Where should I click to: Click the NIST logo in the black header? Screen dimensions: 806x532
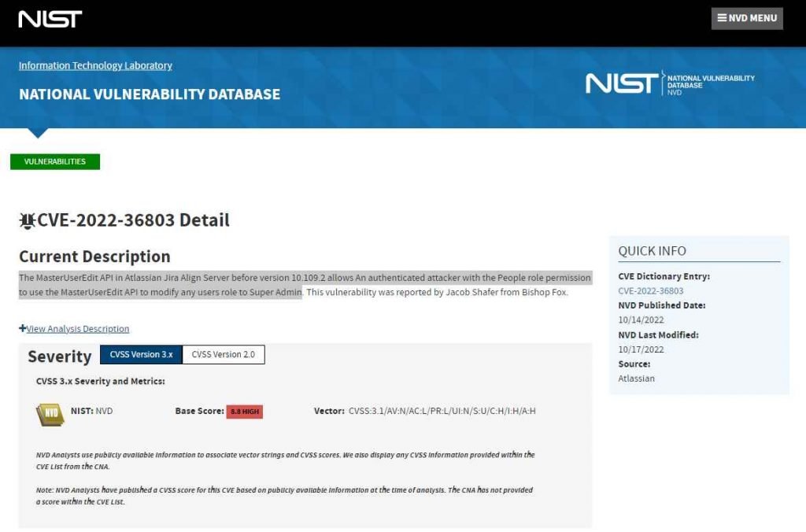tap(50, 20)
